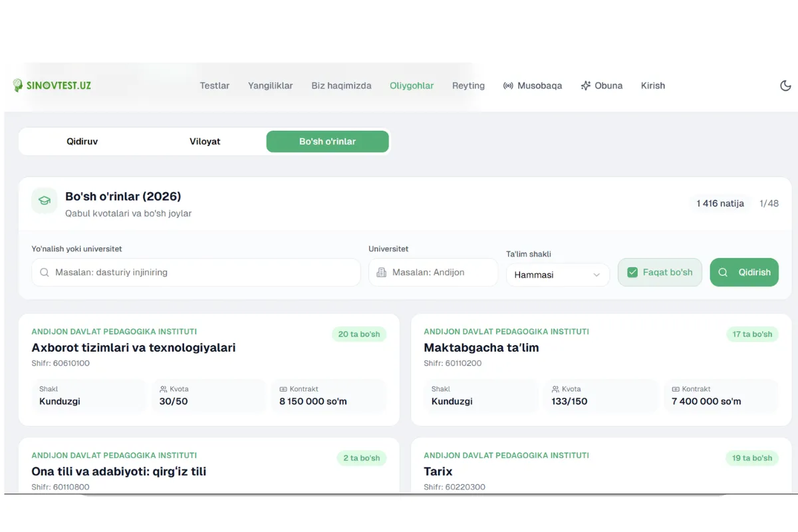Open the Axborot tizimlari va texnologiyalari card
Screen dimensions: 798x532
[x=209, y=370]
